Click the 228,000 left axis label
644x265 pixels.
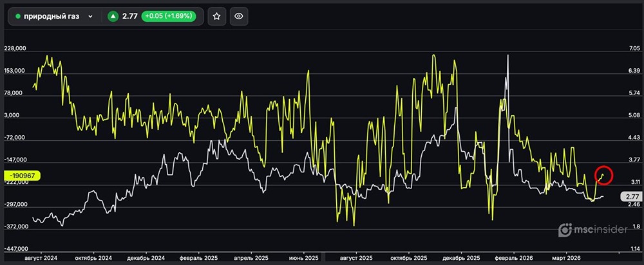(16, 49)
